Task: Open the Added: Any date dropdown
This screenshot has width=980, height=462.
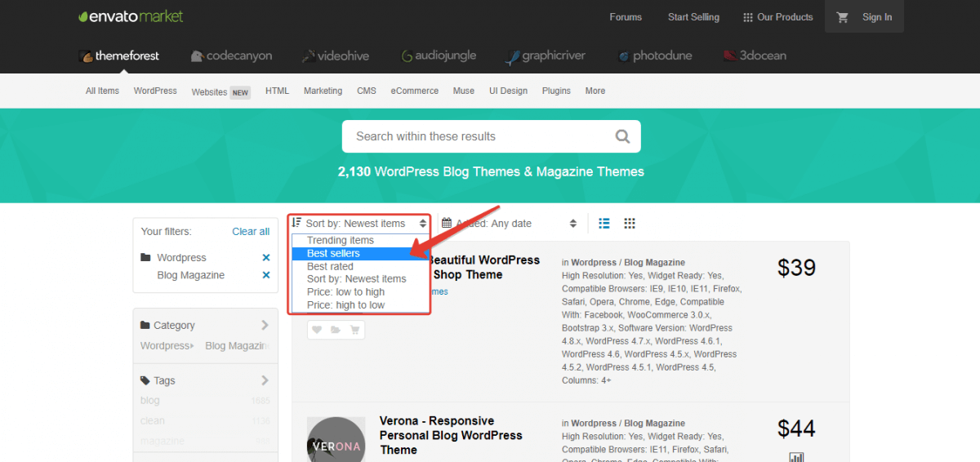Action: (x=509, y=224)
